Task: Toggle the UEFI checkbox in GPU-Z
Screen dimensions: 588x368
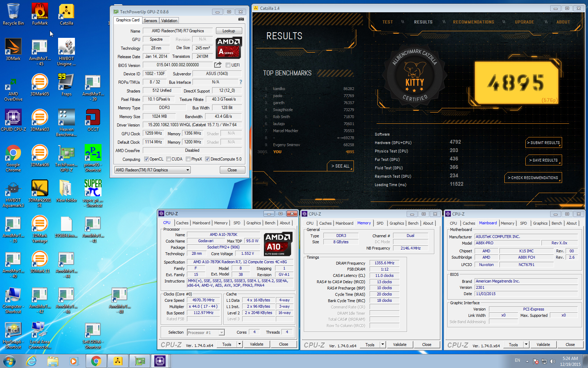Action: pos(228,65)
